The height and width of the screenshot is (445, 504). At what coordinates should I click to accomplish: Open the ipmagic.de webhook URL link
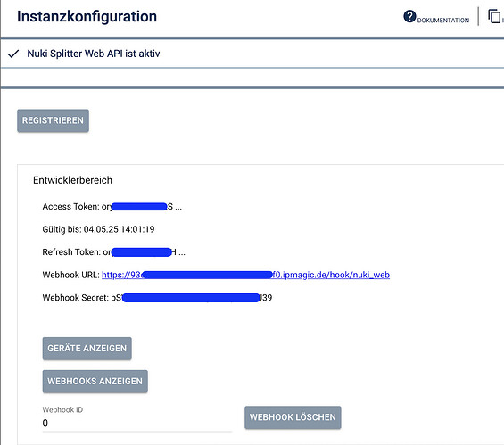coord(246,275)
